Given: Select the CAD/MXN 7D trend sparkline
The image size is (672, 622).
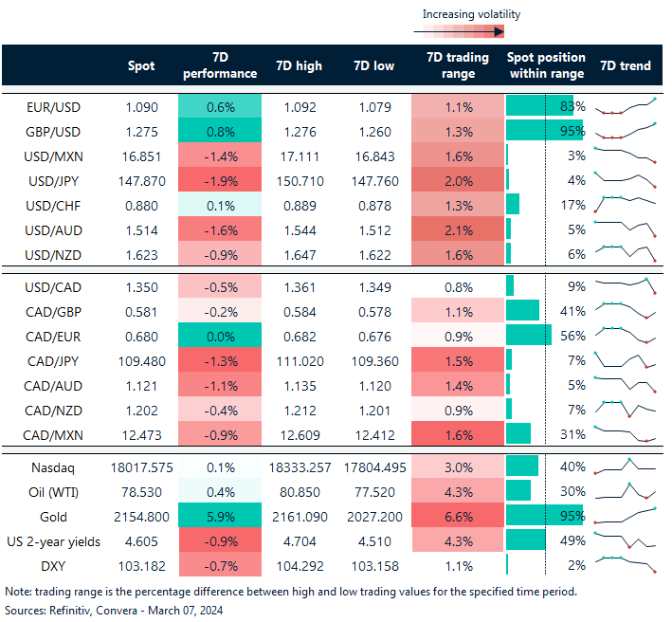Looking at the screenshot, I should pyautogui.click(x=625, y=433).
